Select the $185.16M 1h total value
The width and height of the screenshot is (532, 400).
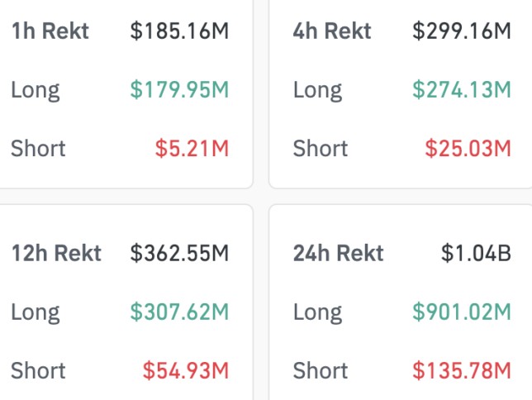tap(179, 31)
